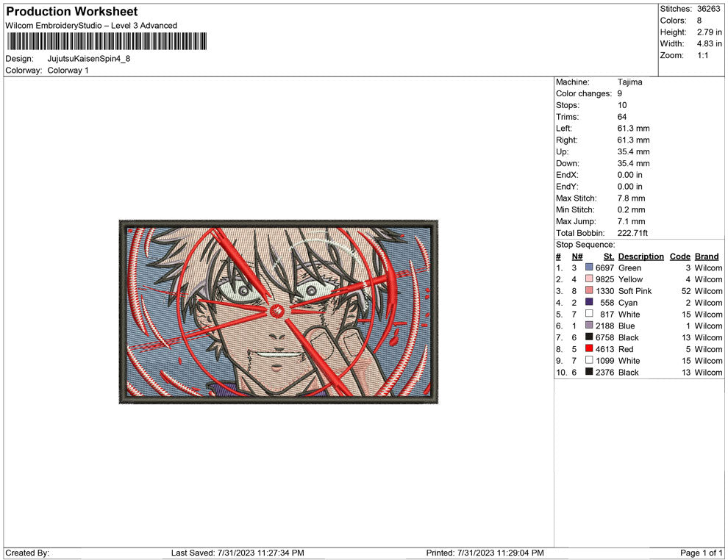Select the "Soft Pink" description text
The width and height of the screenshot is (728, 560).
(635, 290)
